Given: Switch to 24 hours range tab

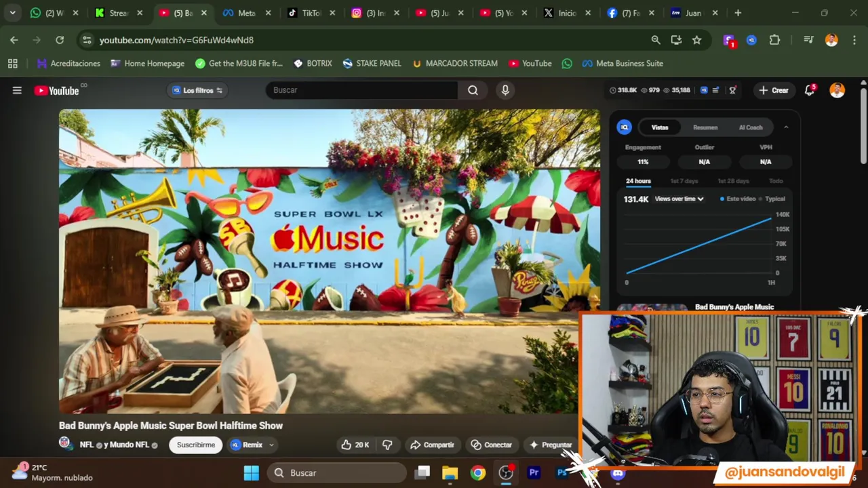Looking at the screenshot, I should click(638, 181).
